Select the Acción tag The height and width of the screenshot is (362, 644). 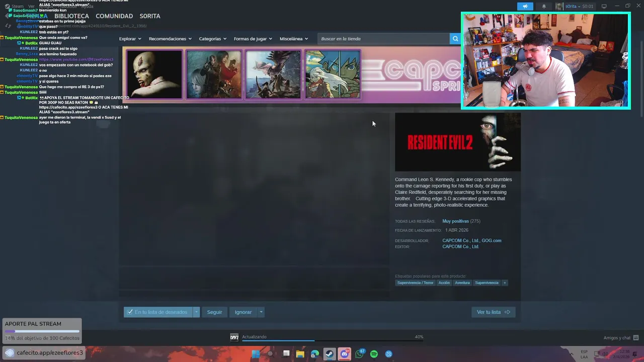(444, 283)
